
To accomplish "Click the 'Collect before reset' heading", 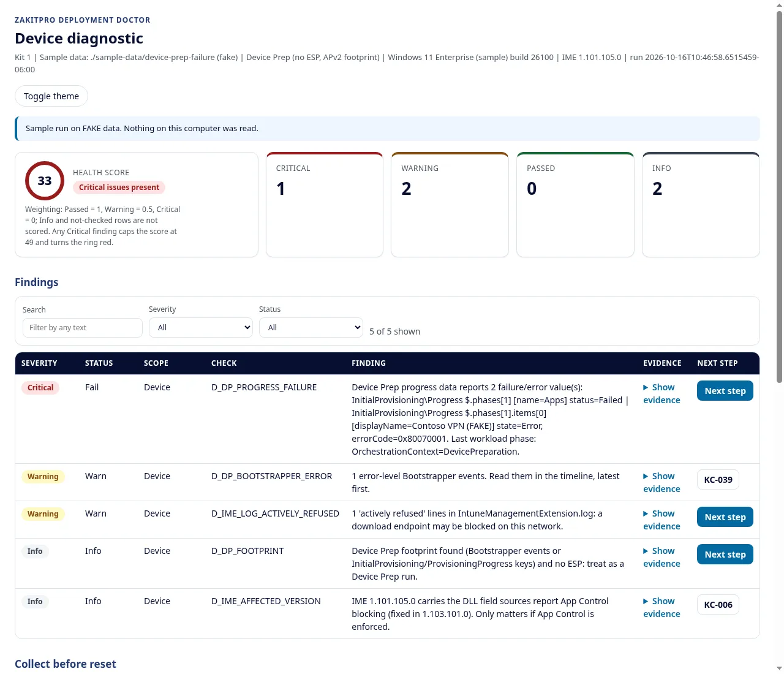I will [66, 664].
